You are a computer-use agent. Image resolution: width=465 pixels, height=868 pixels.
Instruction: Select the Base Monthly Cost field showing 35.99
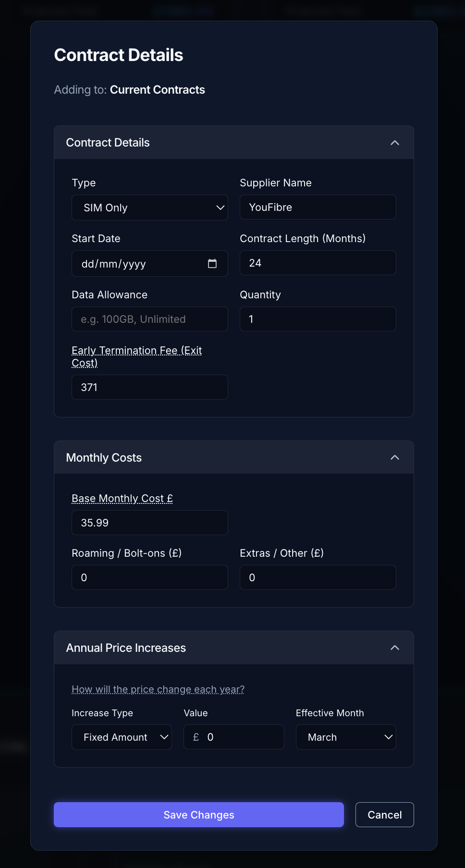[149, 522]
